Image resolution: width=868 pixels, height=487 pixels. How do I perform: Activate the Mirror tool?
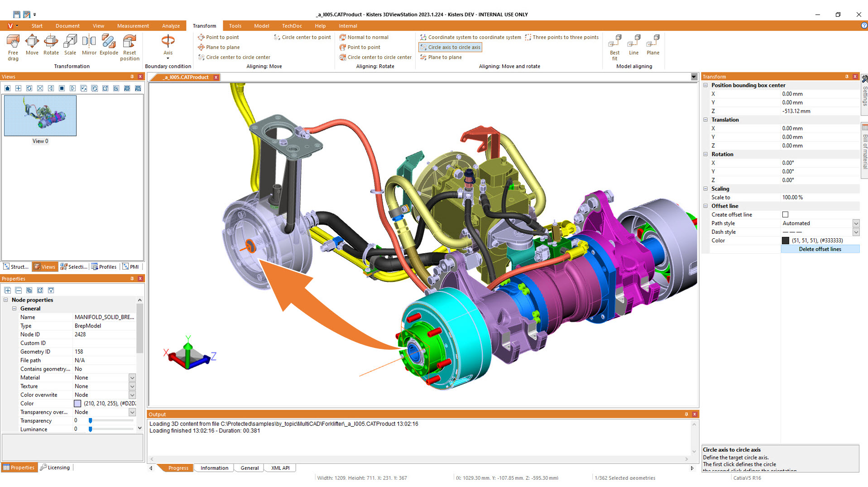tap(89, 45)
